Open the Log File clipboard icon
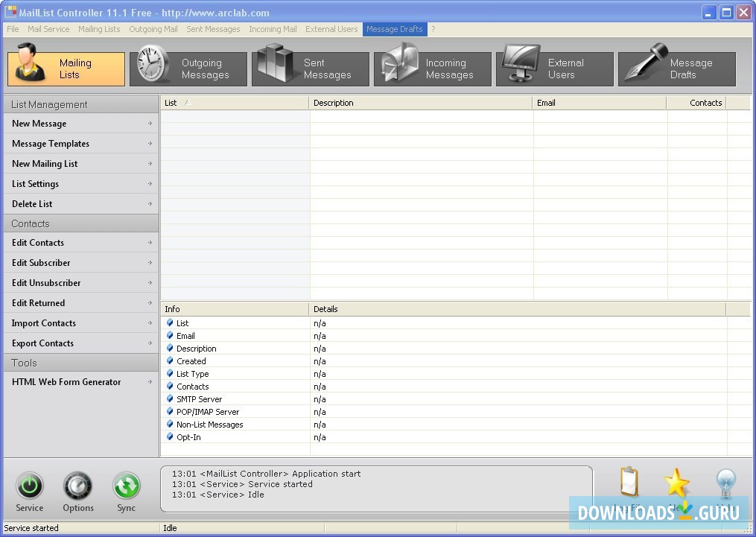The height and width of the screenshot is (537, 756). click(629, 482)
